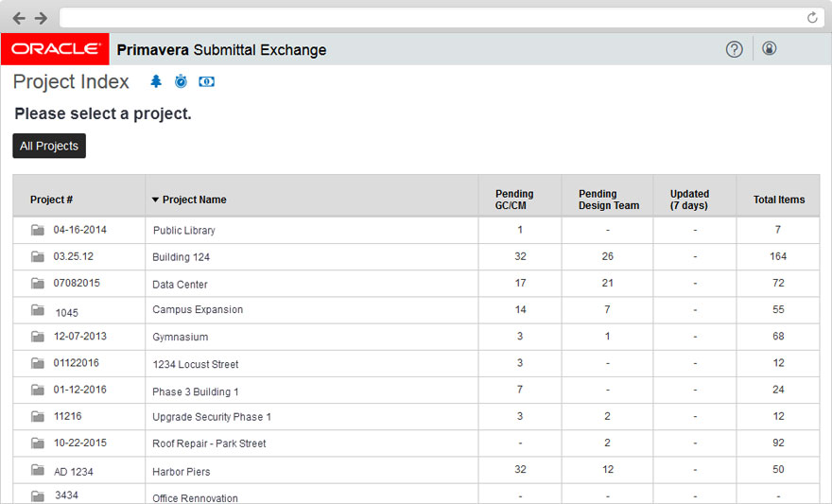The height and width of the screenshot is (504, 832).
Task: Click the browser back arrow
Action: click(x=19, y=18)
